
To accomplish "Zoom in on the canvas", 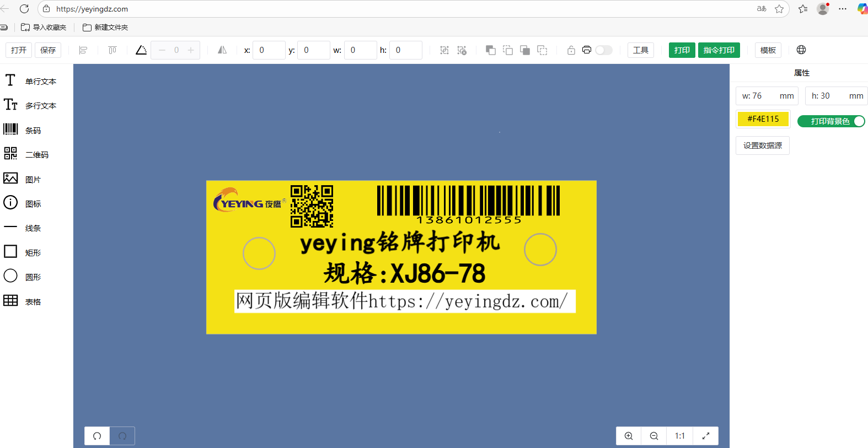I will click(629, 436).
